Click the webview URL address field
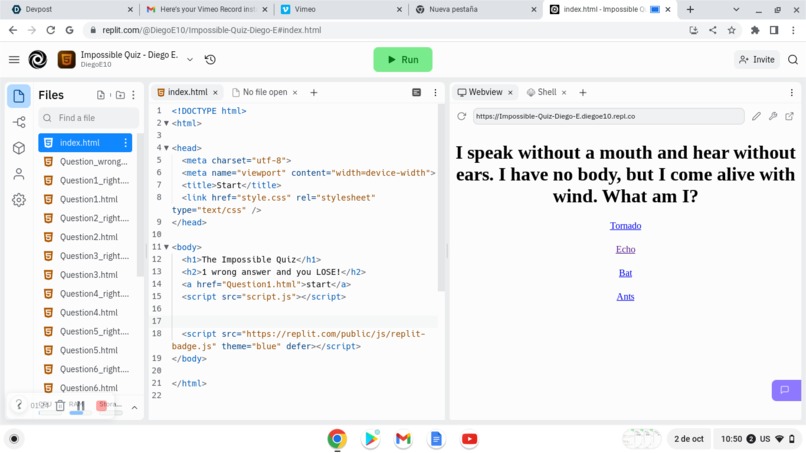806x453 pixels. (609, 116)
